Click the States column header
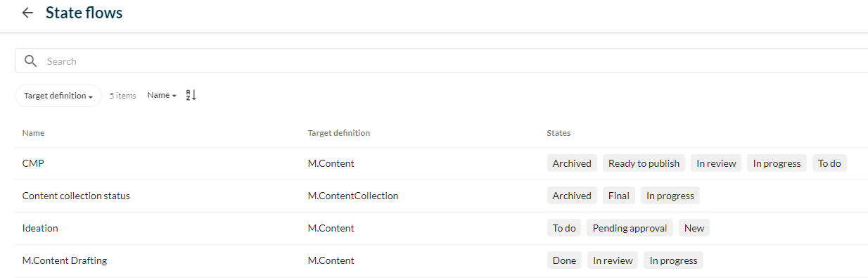Viewport: 868px width, 278px height. [559, 132]
